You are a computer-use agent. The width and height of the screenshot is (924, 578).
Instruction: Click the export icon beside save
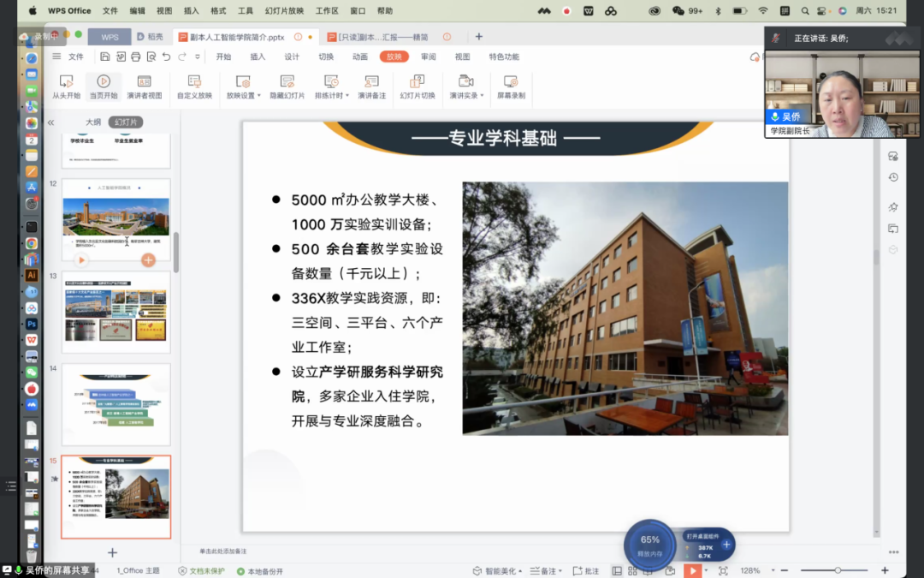121,57
